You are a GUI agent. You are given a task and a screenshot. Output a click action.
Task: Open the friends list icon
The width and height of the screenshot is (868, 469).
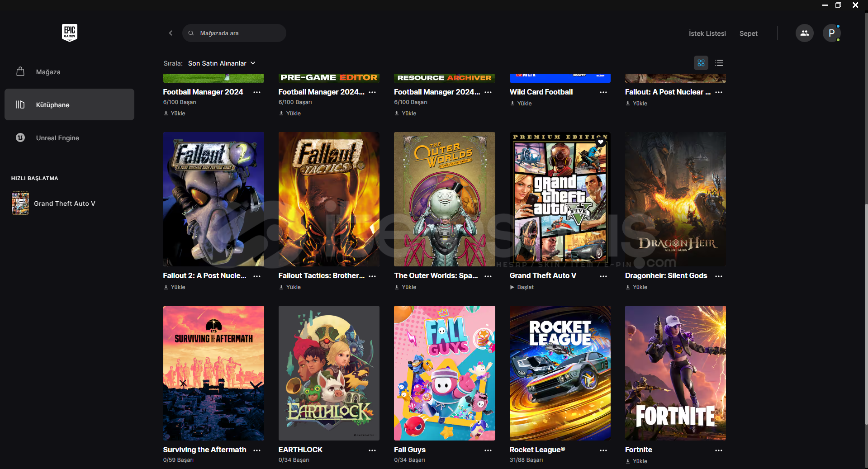[804, 33]
